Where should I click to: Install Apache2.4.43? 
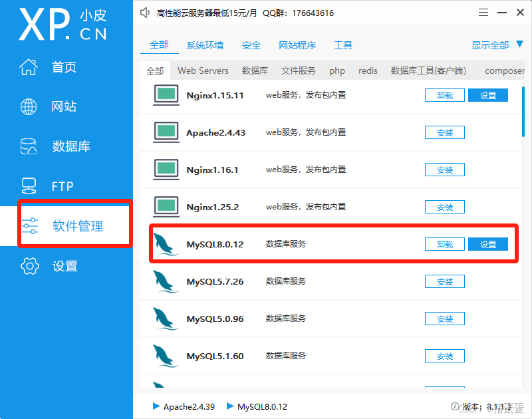coord(445,132)
